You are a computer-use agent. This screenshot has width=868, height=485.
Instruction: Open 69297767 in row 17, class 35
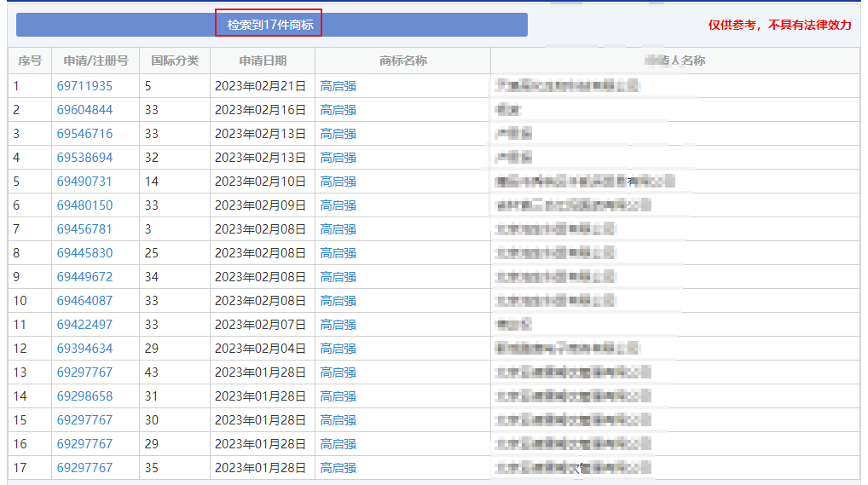pyautogui.click(x=84, y=467)
